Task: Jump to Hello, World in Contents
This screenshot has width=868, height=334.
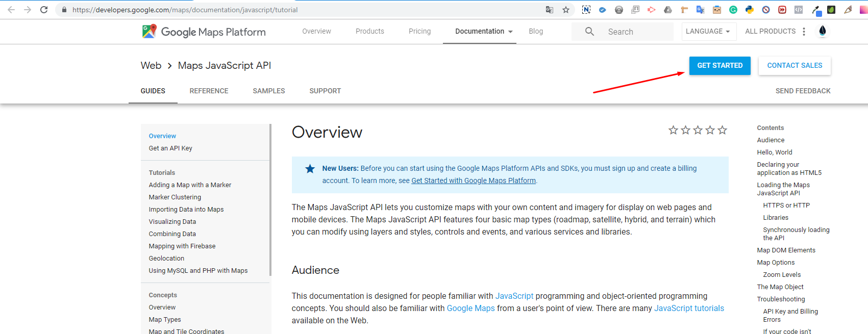Action: [775, 152]
